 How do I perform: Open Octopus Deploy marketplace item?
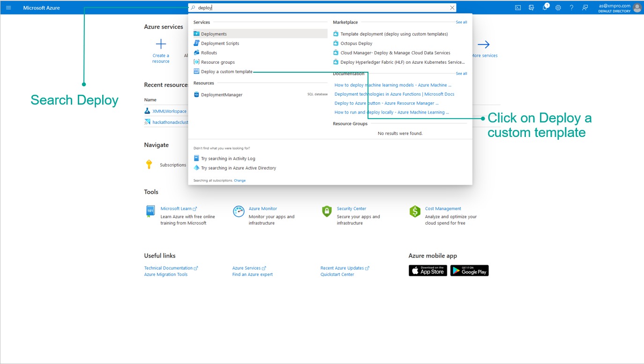(x=356, y=43)
